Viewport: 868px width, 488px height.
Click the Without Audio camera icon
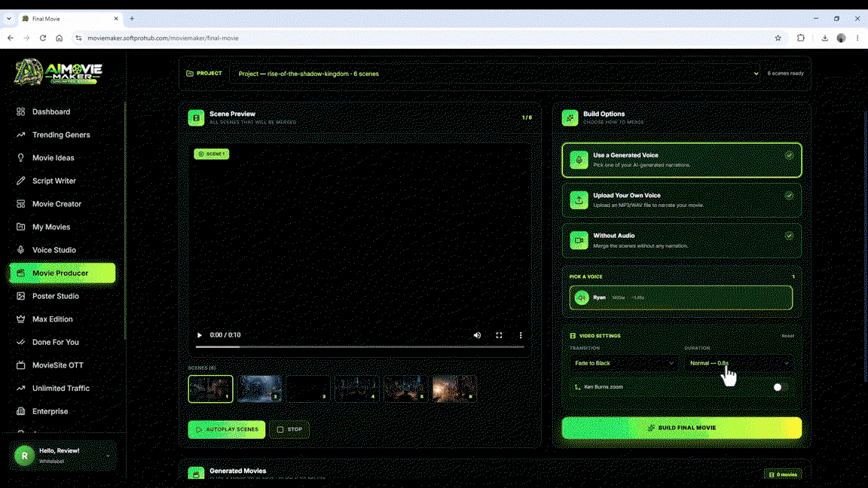[x=579, y=240]
